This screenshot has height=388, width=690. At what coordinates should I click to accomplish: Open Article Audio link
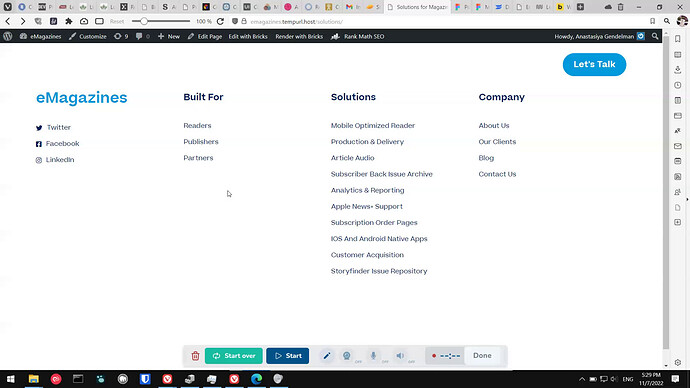(x=352, y=158)
